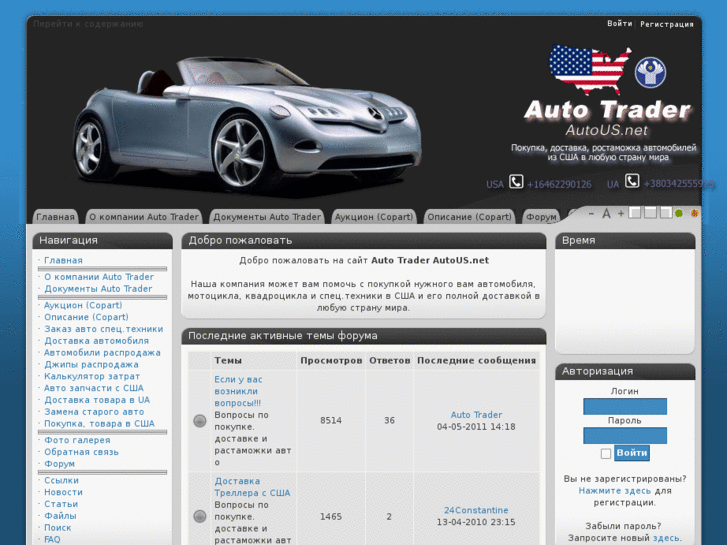The image size is (727, 545).
Task: Open 'О компании Auto Trader' in sidebar
Action: tap(99, 277)
